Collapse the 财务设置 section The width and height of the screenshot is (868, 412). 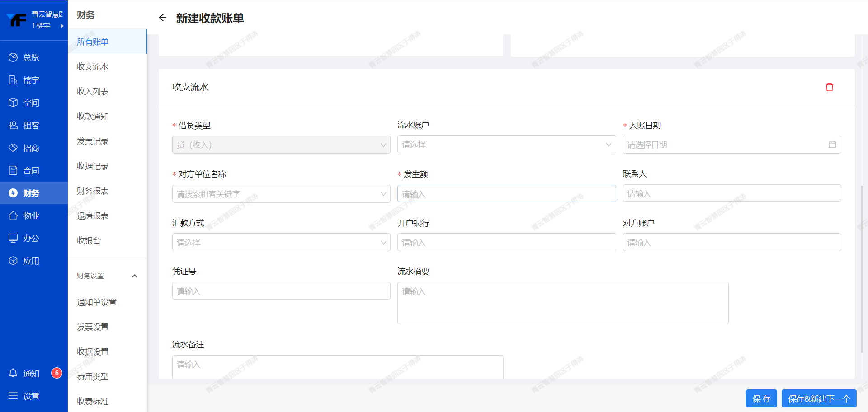(134, 276)
